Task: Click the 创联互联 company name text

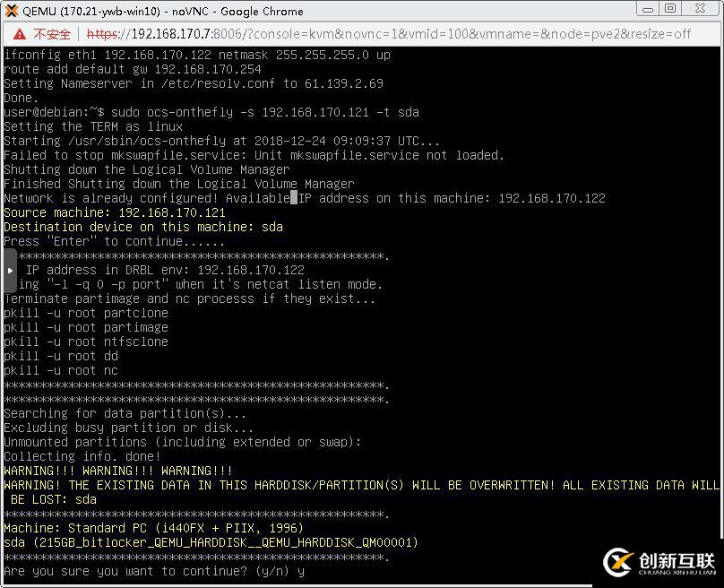Action: (675, 558)
